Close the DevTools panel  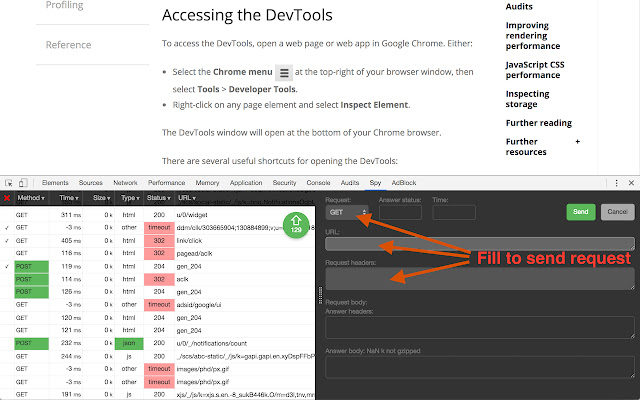[631, 183]
